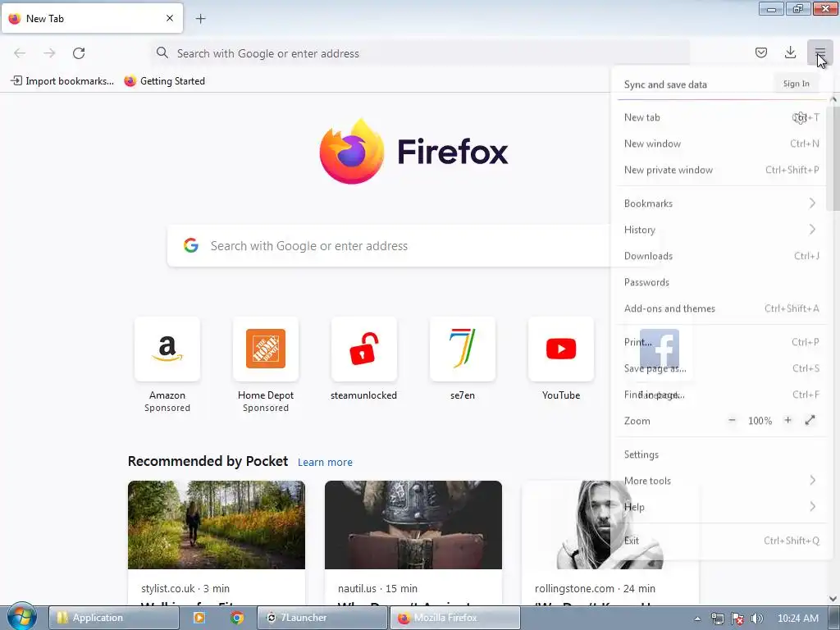Open Settings from the menu
This screenshot has height=630, width=840.
pyautogui.click(x=721, y=454)
